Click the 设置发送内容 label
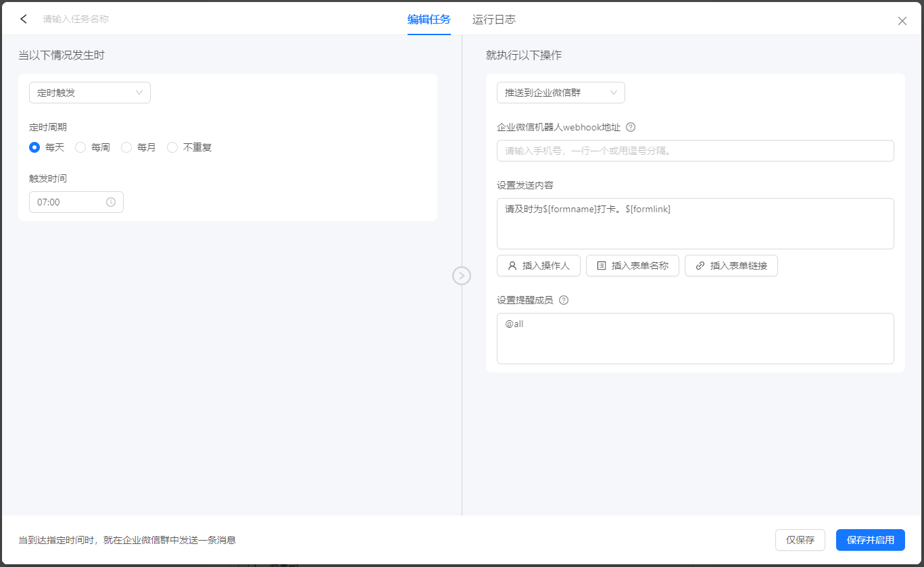Screen dimensions: 924x567 click(525, 185)
